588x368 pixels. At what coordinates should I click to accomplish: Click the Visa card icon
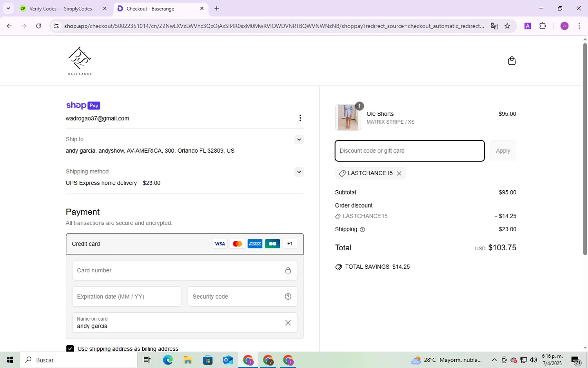click(220, 244)
